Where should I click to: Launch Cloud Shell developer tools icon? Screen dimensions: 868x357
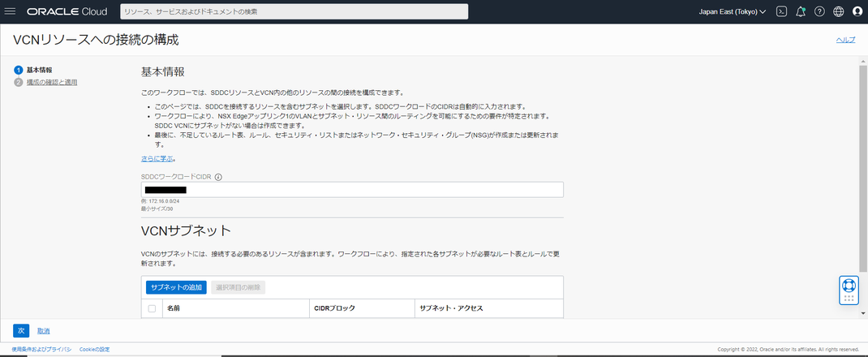782,11
